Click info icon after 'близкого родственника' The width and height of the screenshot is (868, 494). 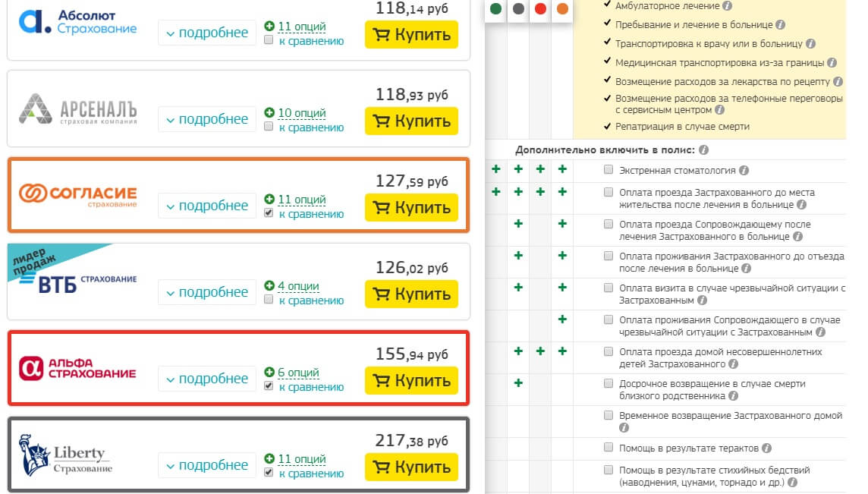tap(734, 396)
